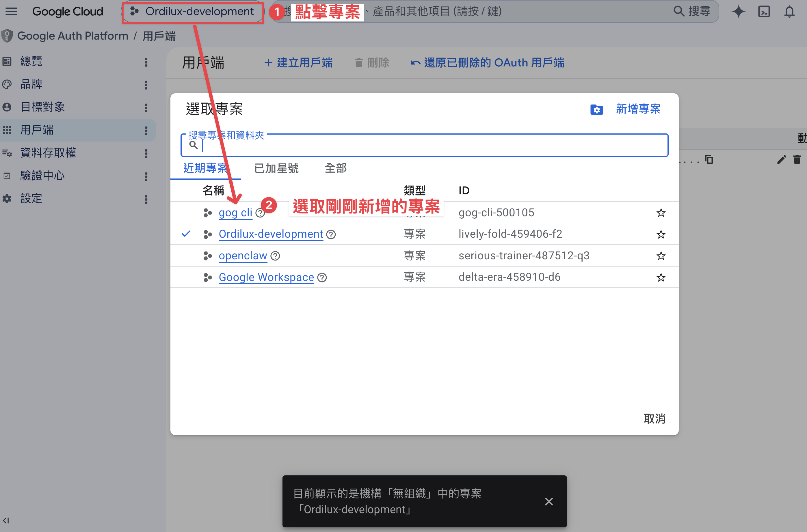
Task: Select the gog cli project
Action: pyautogui.click(x=235, y=213)
